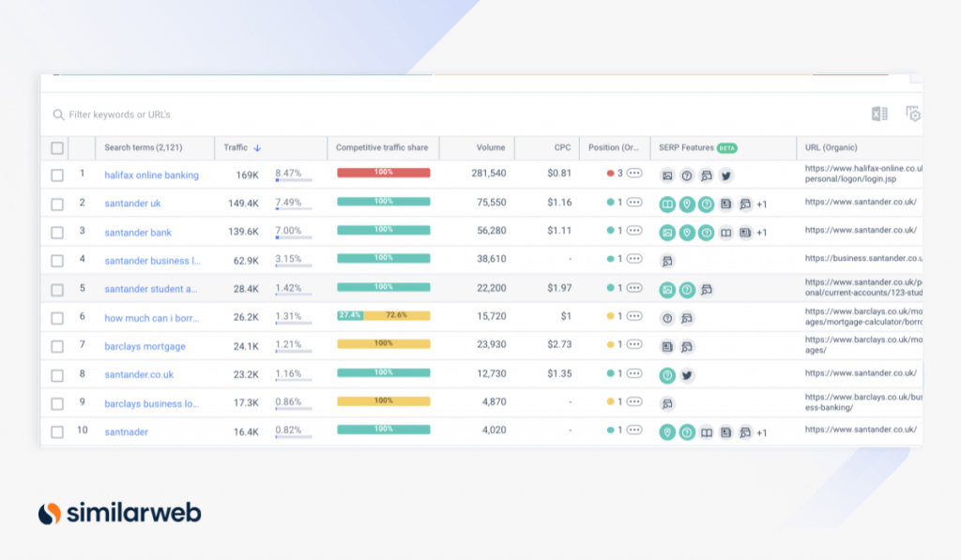The image size is (961, 560).
Task: Open the halifax online banking keyword link
Action: pyautogui.click(x=151, y=175)
